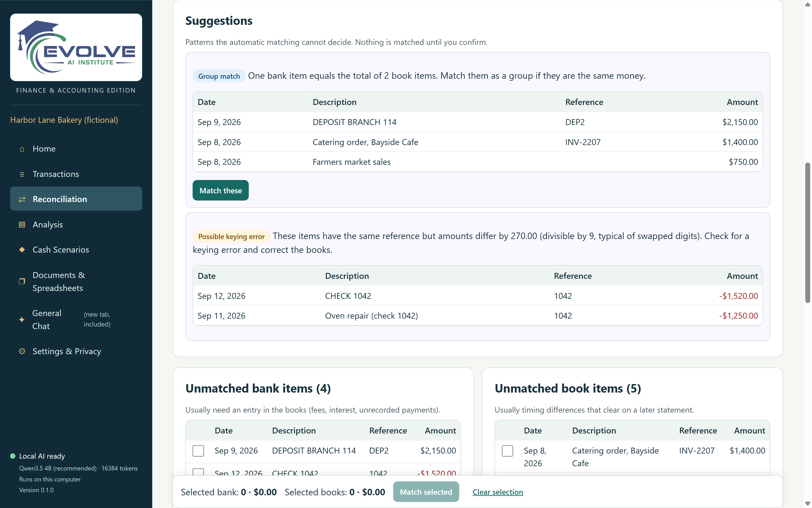Click the -$1,250.00 amount
The image size is (812, 508).
point(738,316)
